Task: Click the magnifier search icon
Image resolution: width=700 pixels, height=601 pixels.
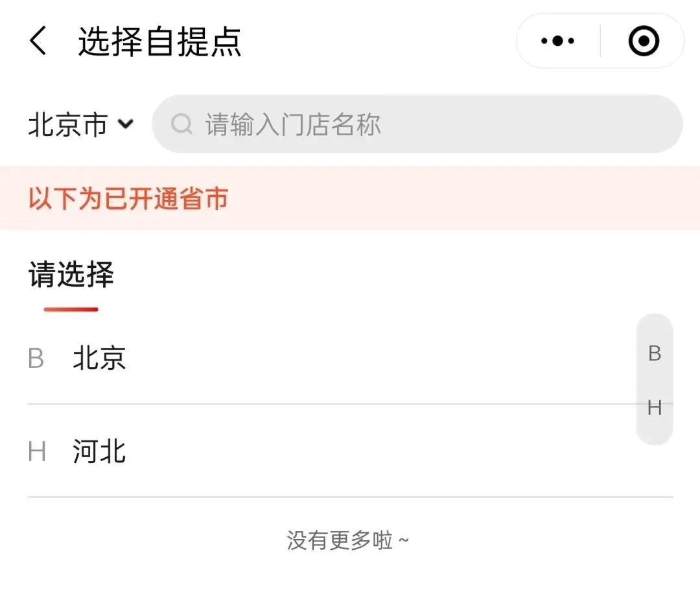Action: [181, 124]
